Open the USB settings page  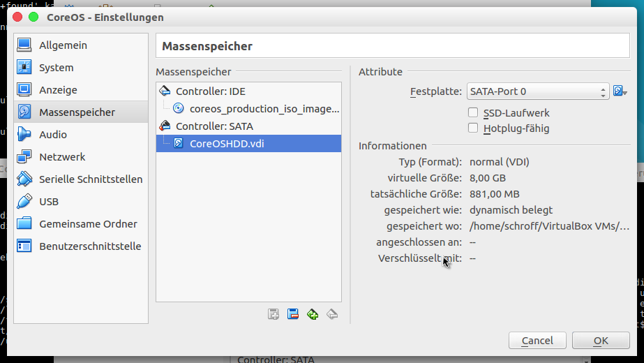pyautogui.click(x=81, y=202)
